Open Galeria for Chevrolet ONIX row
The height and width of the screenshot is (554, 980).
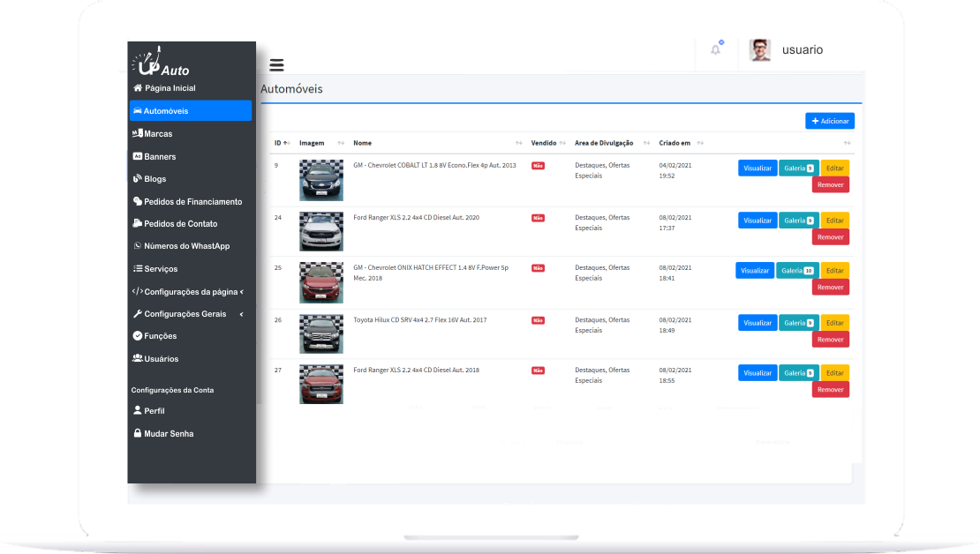pyautogui.click(x=796, y=271)
